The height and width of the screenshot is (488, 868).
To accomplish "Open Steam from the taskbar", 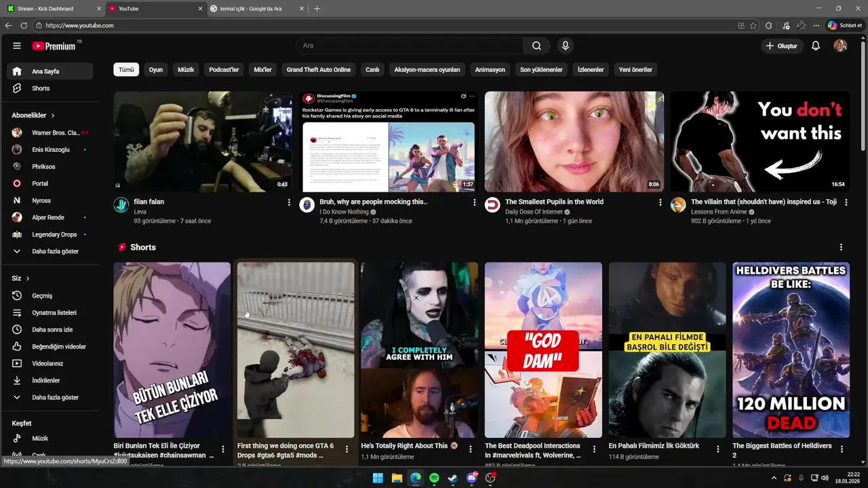I will (452, 478).
